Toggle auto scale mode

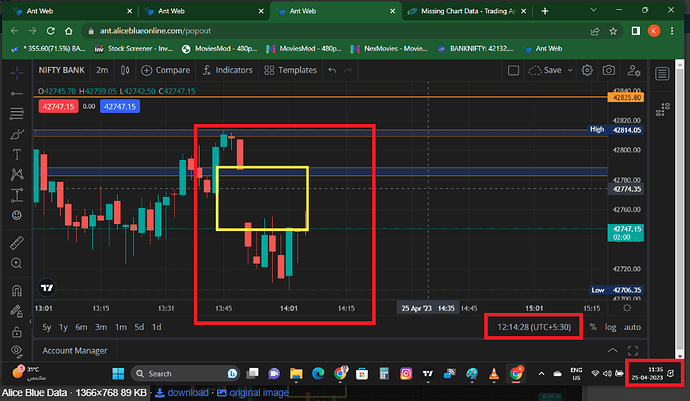(x=632, y=327)
